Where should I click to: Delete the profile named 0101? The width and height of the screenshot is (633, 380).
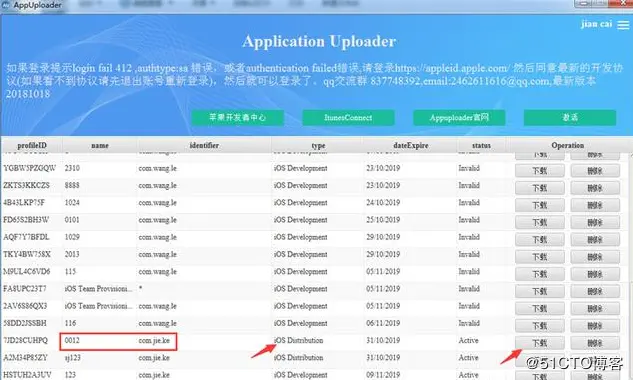coord(595,223)
